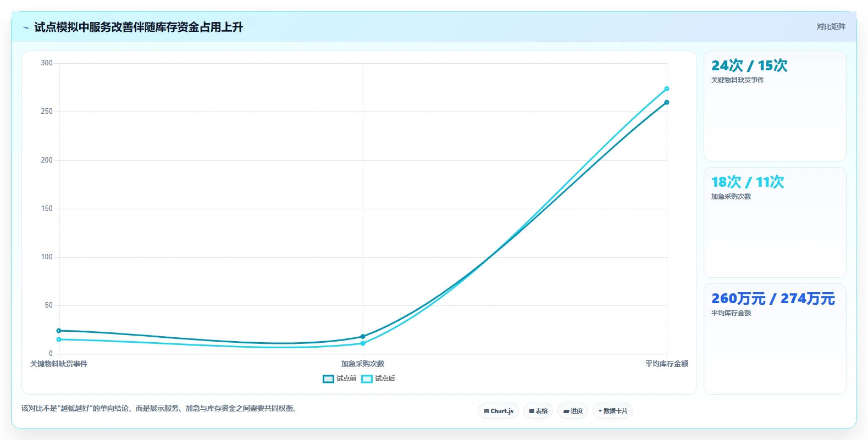
Task: Click the 试点前 data point at 关键物料缺货事件
Action: click(x=59, y=331)
